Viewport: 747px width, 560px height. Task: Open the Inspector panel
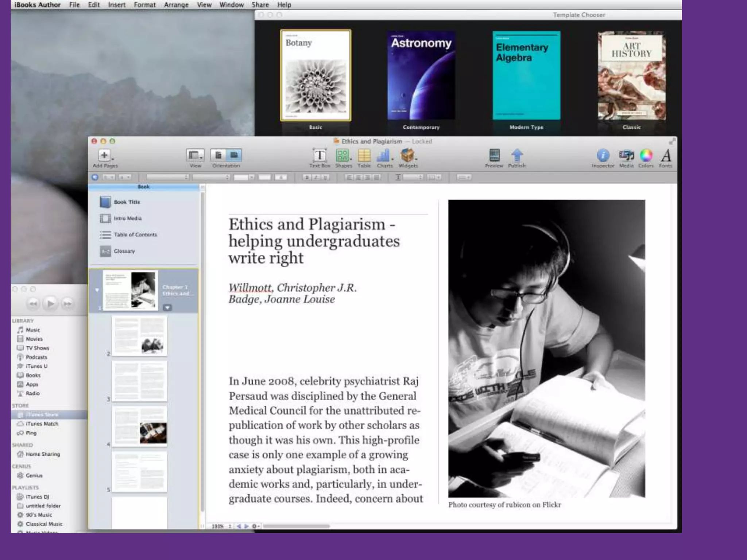click(603, 156)
